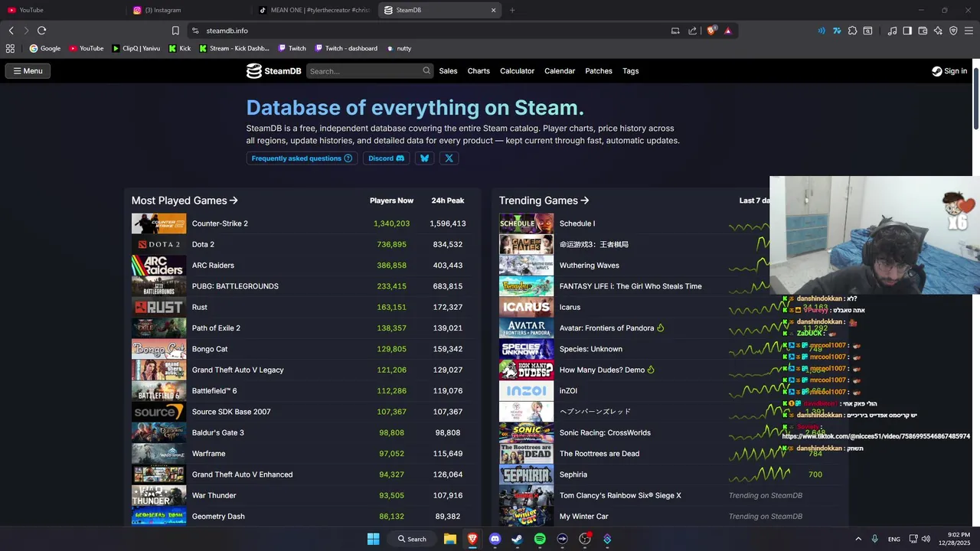The width and height of the screenshot is (980, 551).
Task: Click the Dota 2 thumbnail image
Action: coord(158,244)
